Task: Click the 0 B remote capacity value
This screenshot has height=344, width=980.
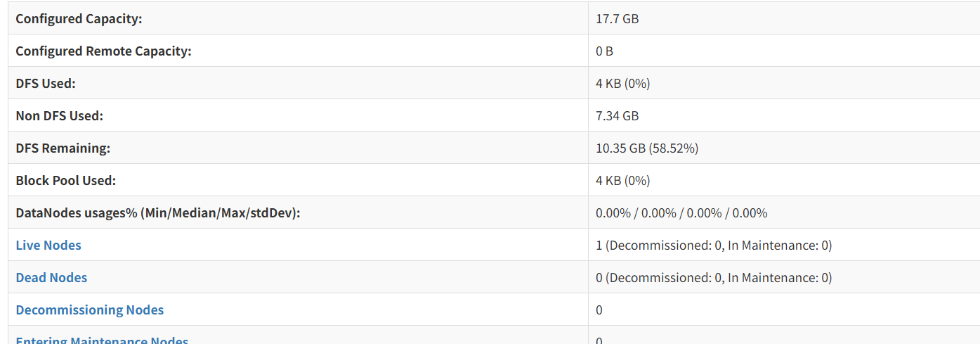Action: coord(604,51)
